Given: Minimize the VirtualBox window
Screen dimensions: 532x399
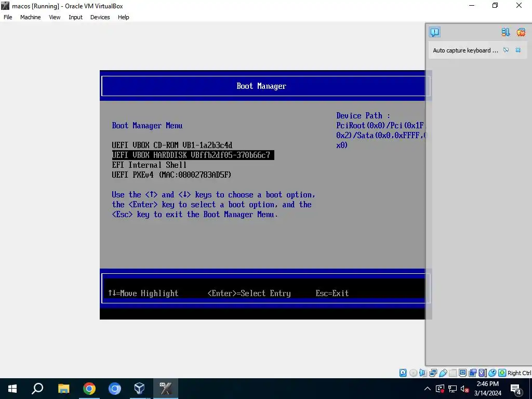Looking at the screenshot, I should [x=471, y=5].
